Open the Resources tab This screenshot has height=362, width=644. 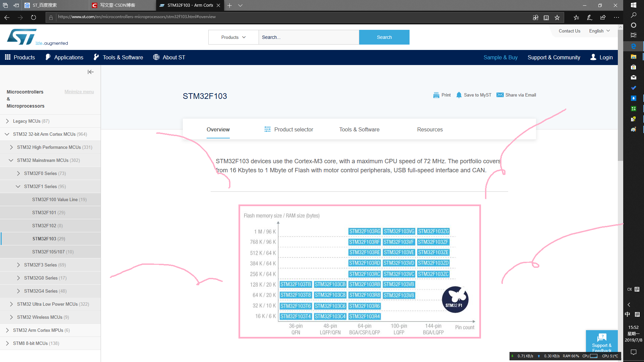tap(430, 129)
